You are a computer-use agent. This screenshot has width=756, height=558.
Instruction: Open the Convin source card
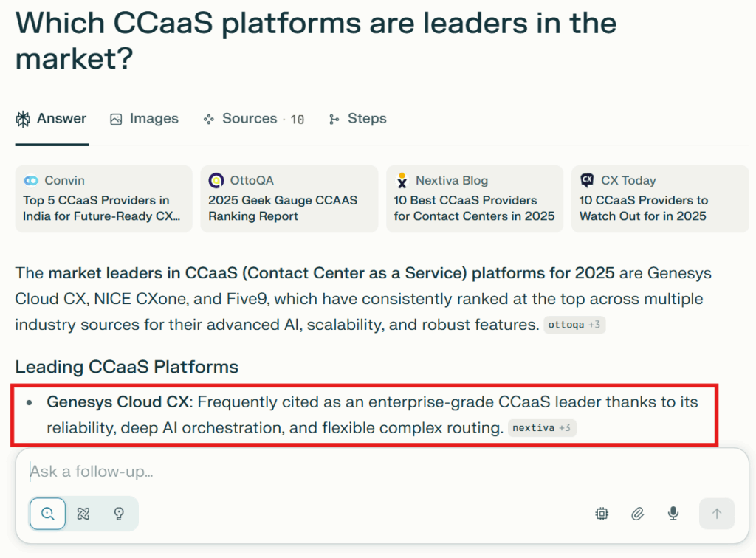click(x=103, y=199)
